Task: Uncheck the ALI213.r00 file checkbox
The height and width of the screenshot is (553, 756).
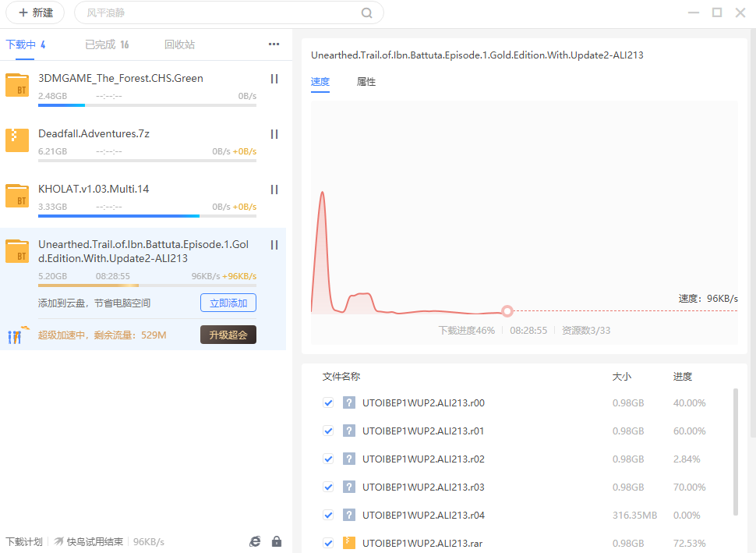Action: tap(328, 403)
